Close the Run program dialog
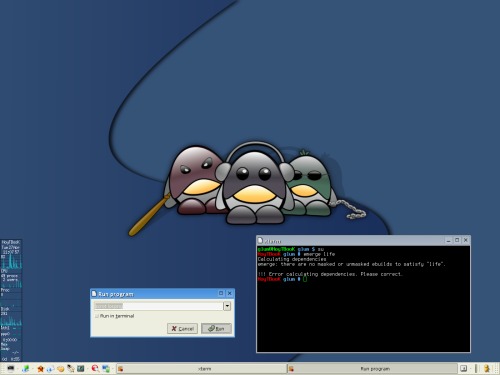500x375 pixels. (230, 293)
